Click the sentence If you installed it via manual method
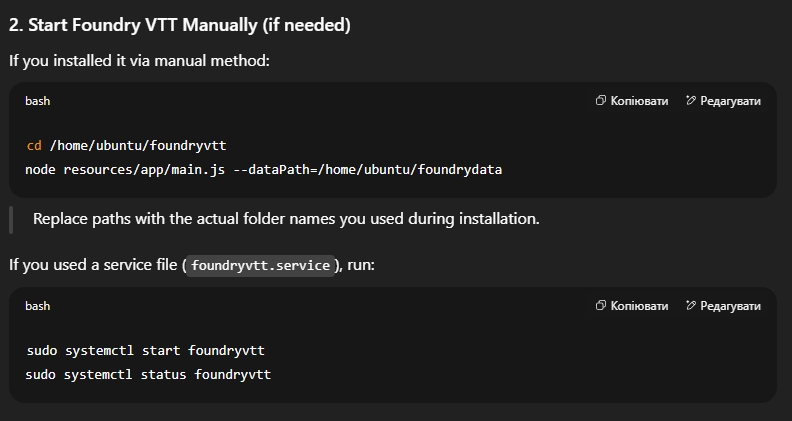 click(x=139, y=61)
